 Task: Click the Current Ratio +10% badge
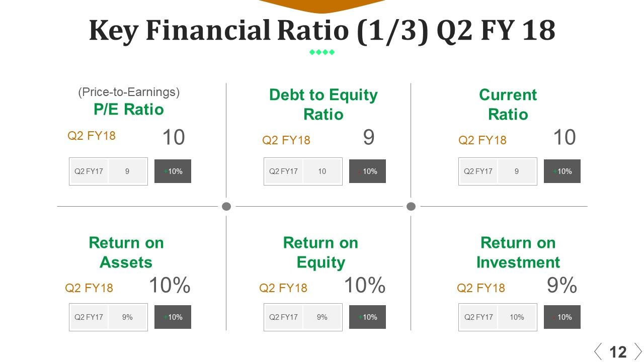(562, 171)
